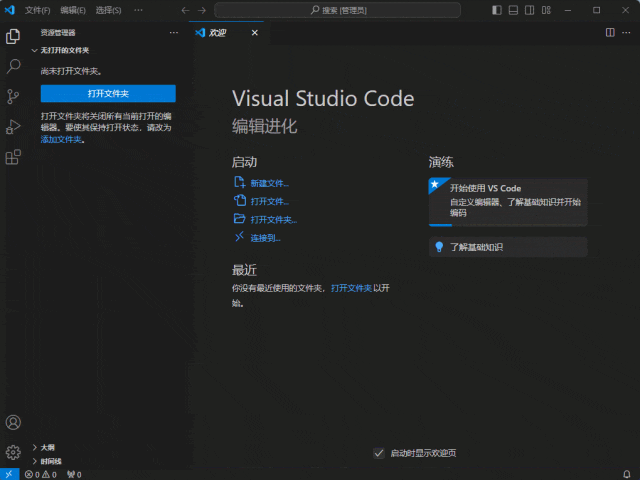Screen dimensions: 640x480
Task: Go forward with the right arrow
Action: click(202, 10)
